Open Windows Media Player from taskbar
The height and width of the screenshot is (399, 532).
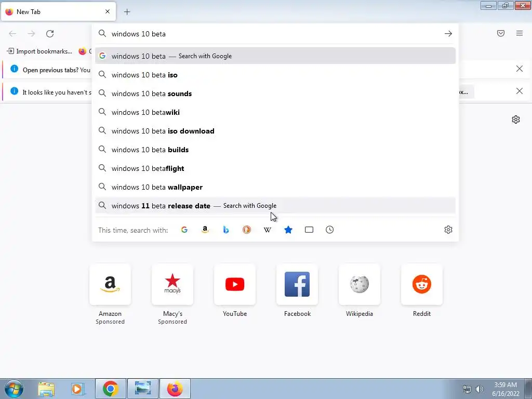[x=77, y=389]
